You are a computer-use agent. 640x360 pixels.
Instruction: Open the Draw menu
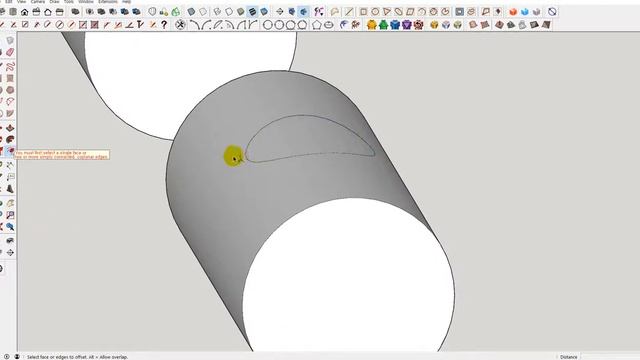click(x=54, y=2)
